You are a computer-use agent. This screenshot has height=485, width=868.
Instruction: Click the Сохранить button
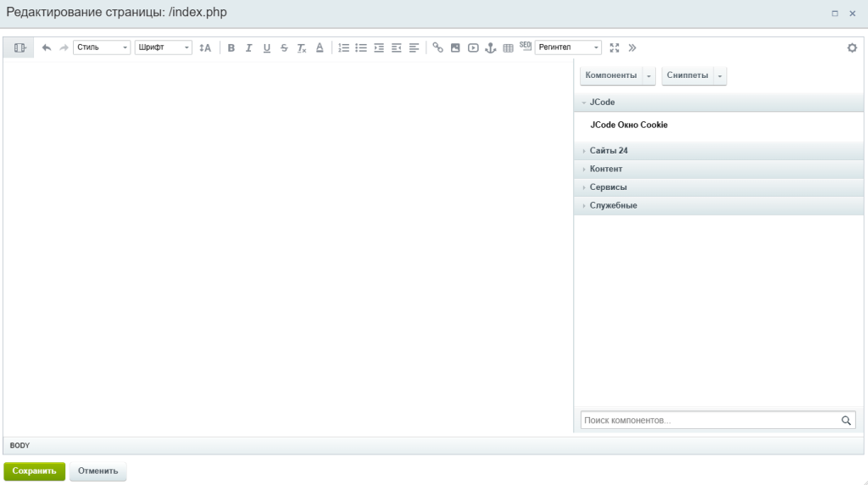pos(34,471)
